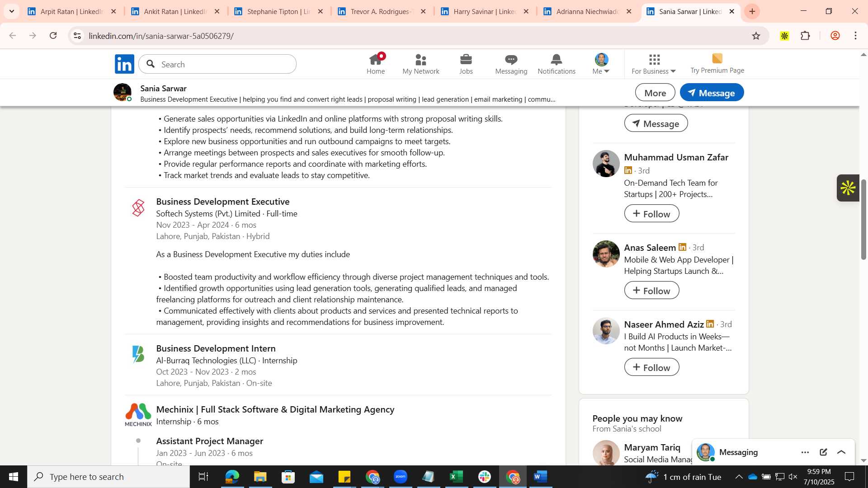This screenshot has height=488, width=868.
Task: Click the page vertical scrollbar thumb
Action: pyautogui.click(x=863, y=220)
